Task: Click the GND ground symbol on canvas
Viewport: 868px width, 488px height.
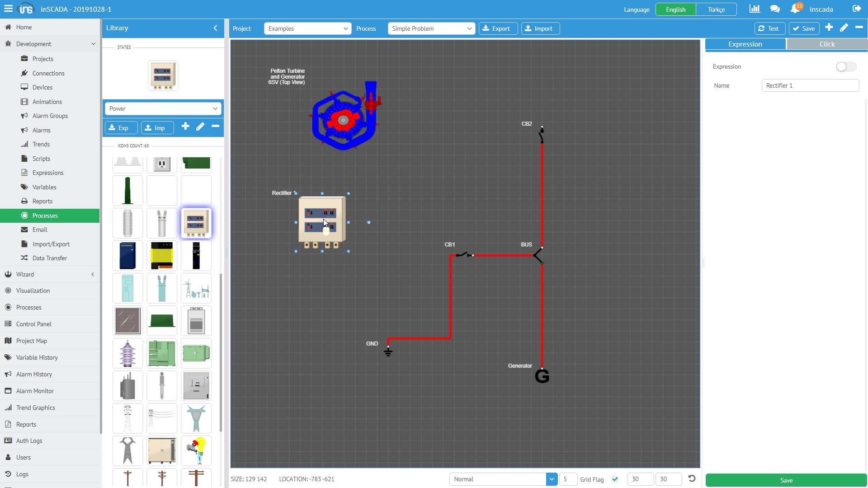Action: pos(388,351)
